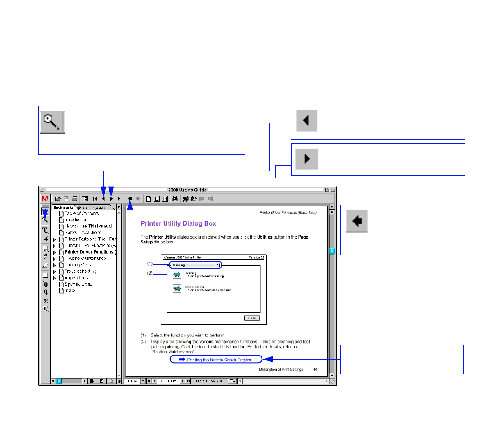The width and height of the screenshot is (504, 425).
Task: Select the Article tool
Action: (45, 292)
